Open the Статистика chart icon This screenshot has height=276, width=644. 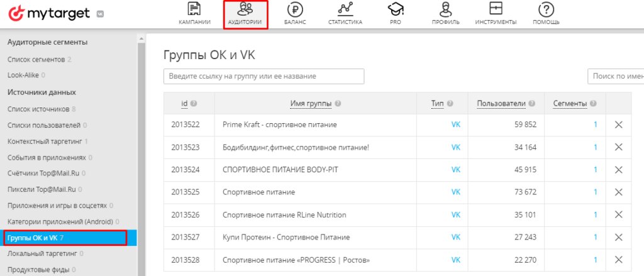point(345,9)
